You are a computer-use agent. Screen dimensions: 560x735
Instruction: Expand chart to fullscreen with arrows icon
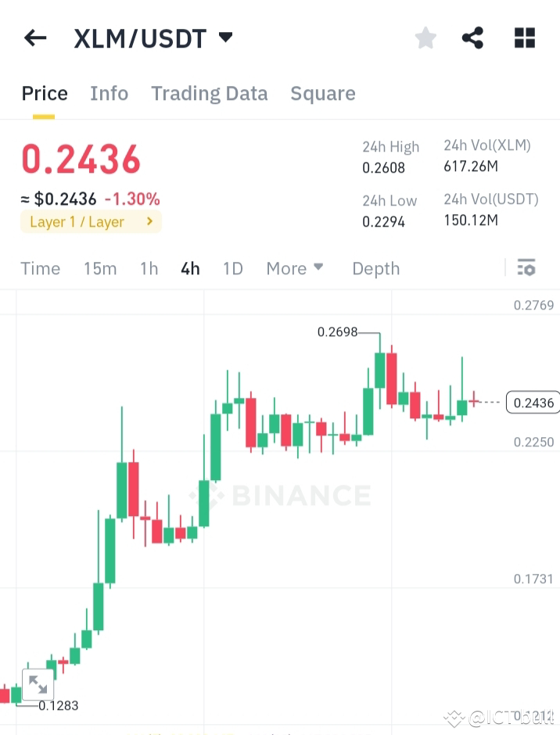[x=38, y=683]
